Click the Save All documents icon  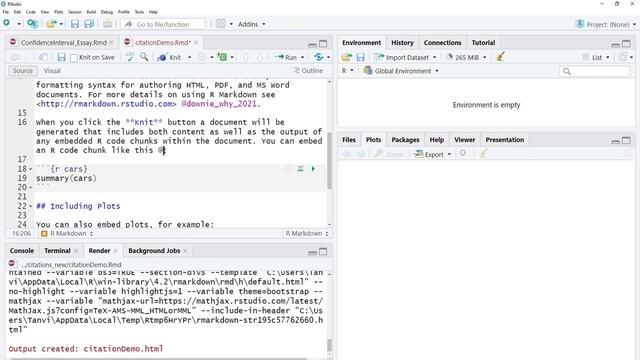point(89,24)
